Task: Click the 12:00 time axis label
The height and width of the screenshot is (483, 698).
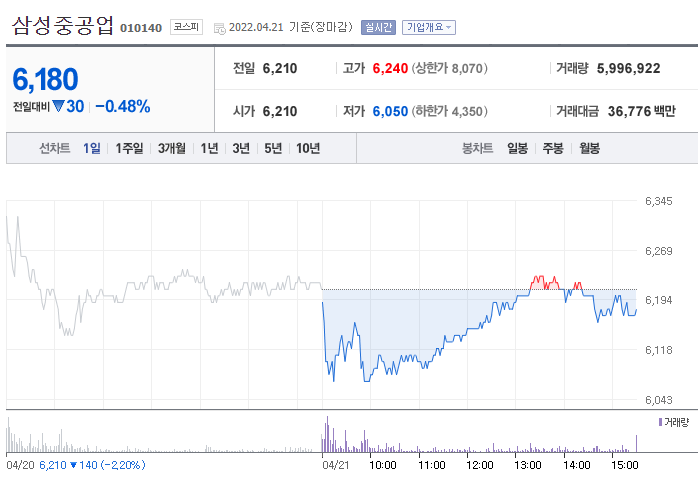Action: 480,465
